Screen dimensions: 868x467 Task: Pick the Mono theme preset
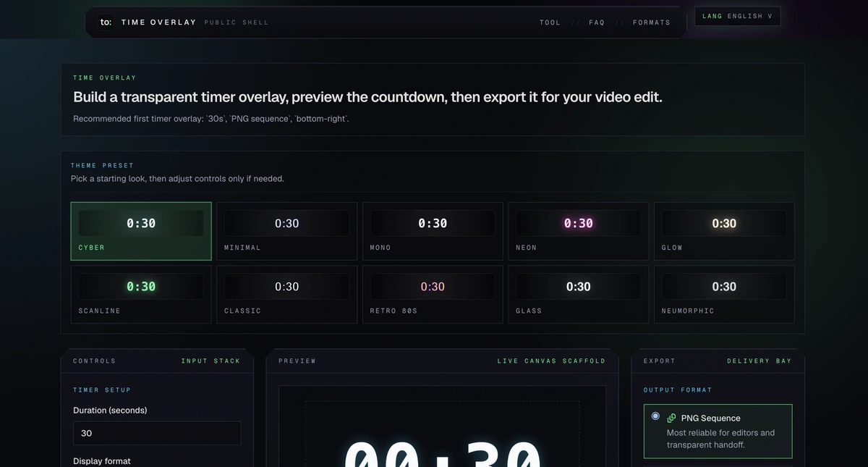click(x=433, y=231)
